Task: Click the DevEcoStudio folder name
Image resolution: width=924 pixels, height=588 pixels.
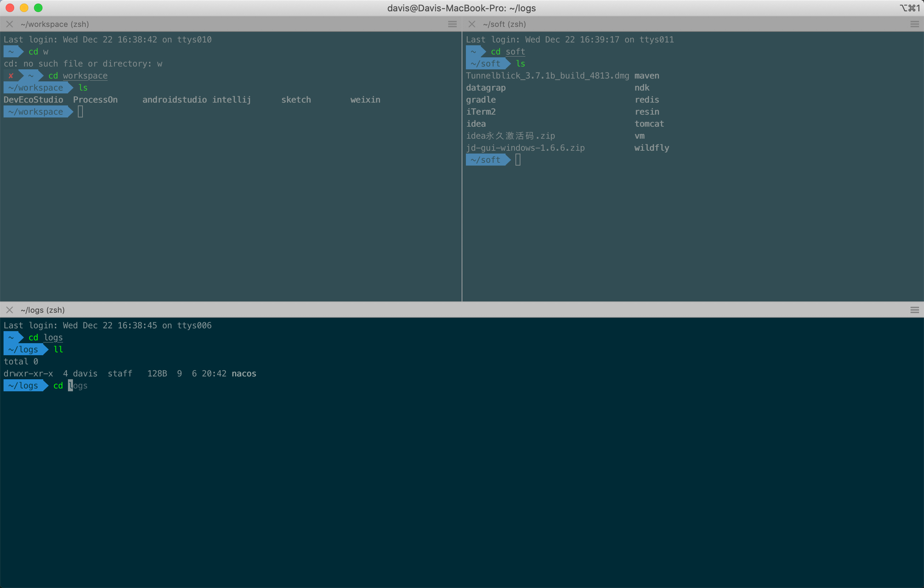Action: tap(33, 100)
